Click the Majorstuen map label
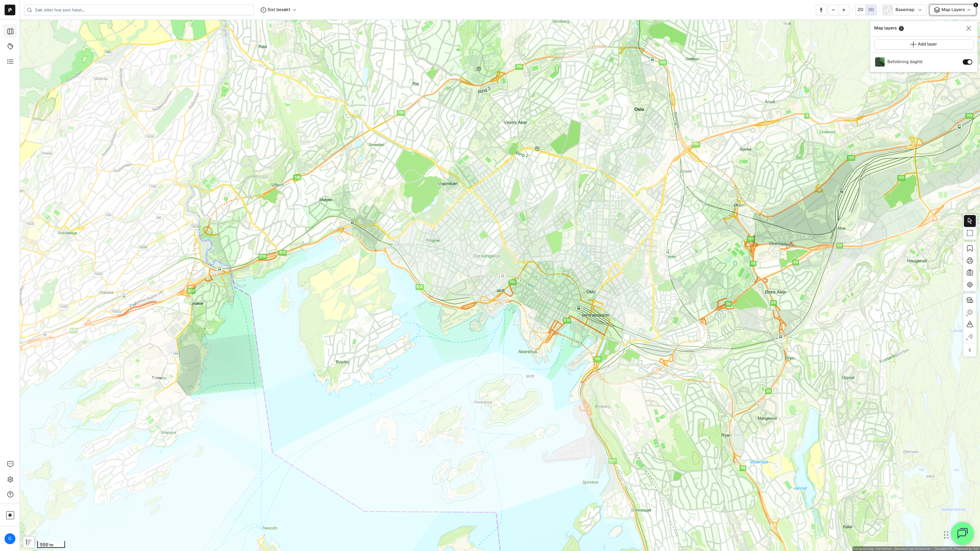Image resolution: width=980 pixels, height=551 pixels. 448,184
